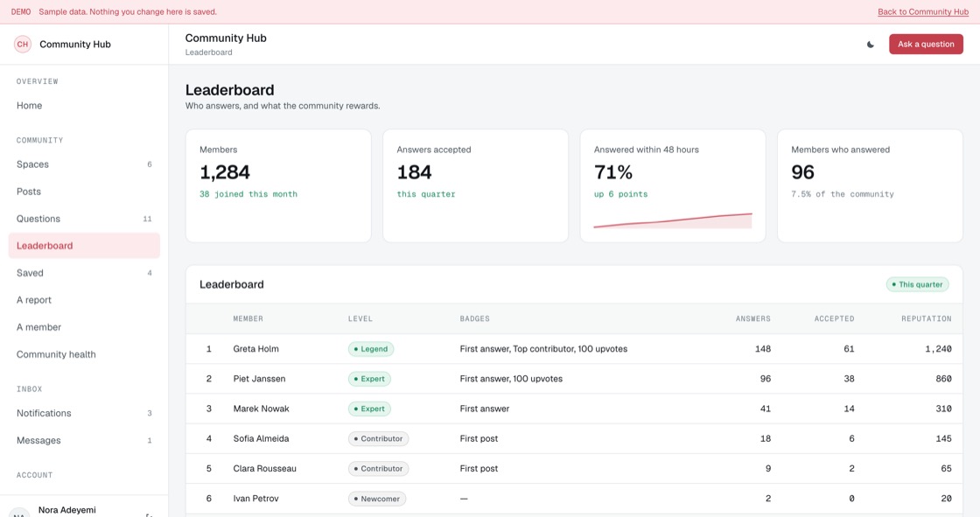Click the Members stat card
Viewport: 980px width, 517px height.
coord(278,185)
